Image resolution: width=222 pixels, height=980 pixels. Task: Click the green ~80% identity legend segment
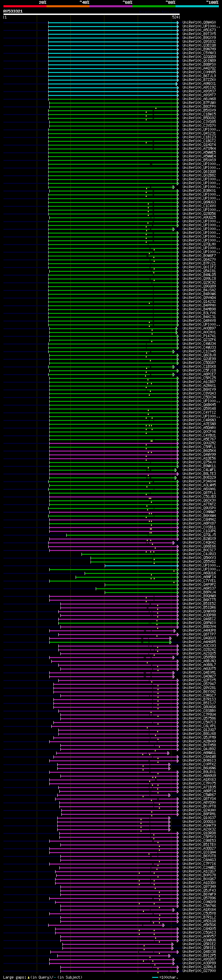154,6
